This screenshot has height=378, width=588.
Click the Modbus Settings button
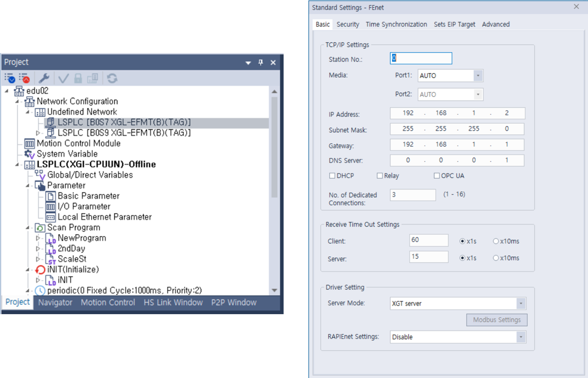[x=496, y=320]
